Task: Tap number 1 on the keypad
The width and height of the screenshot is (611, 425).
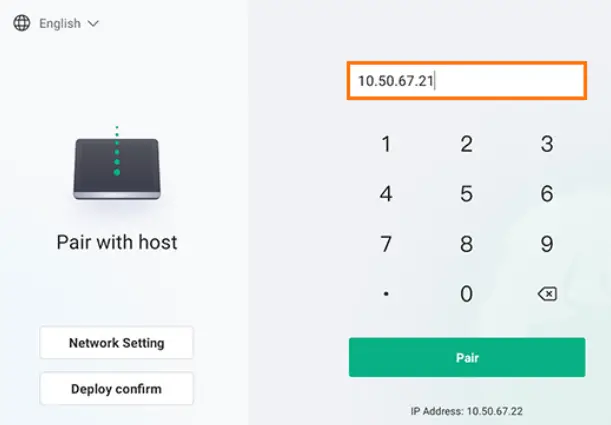Action: pyautogui.click(x=386, y=144)
